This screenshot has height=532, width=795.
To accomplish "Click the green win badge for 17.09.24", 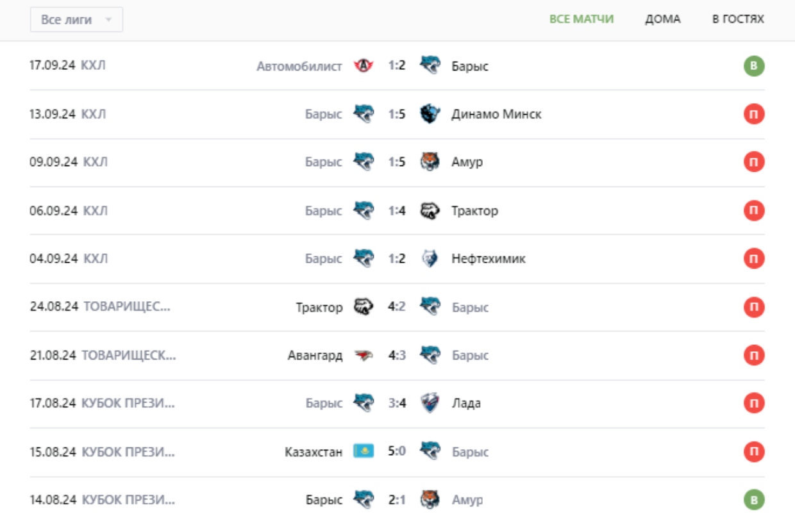I will 754,66.
